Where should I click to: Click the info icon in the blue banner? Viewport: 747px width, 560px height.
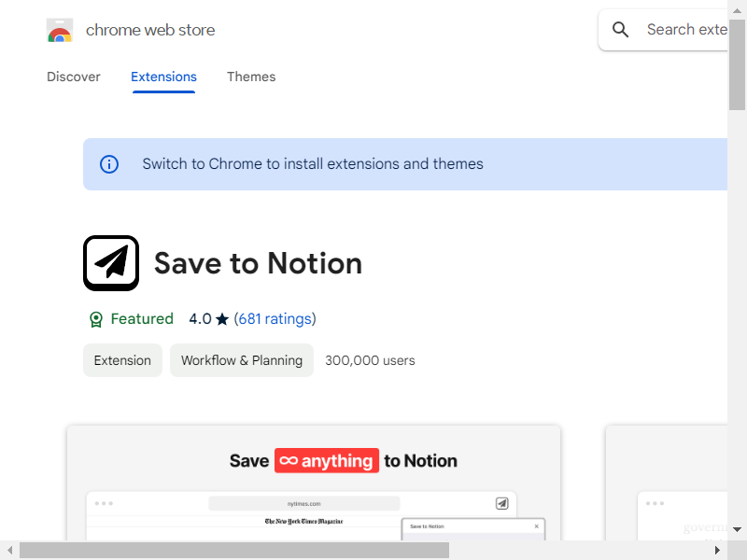(109, 164)
